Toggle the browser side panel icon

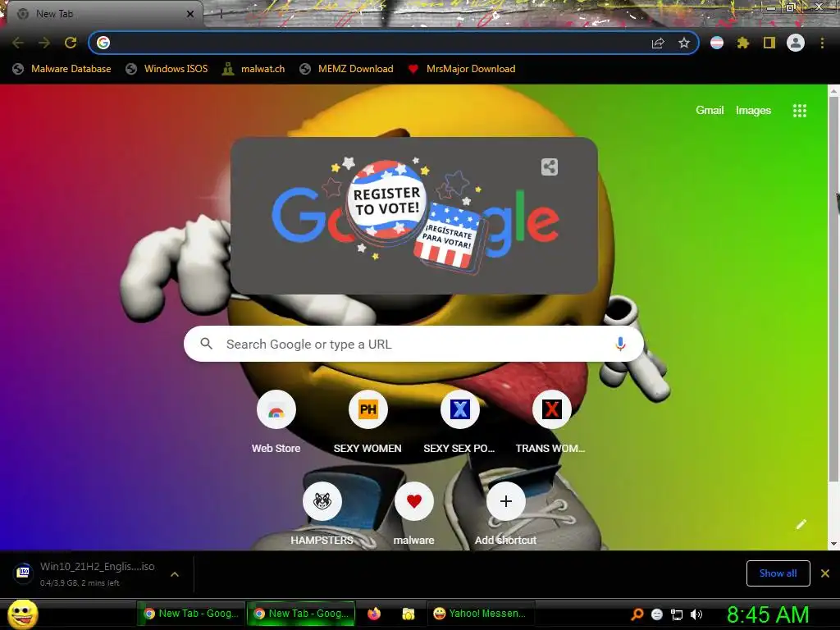pos(769,43)
